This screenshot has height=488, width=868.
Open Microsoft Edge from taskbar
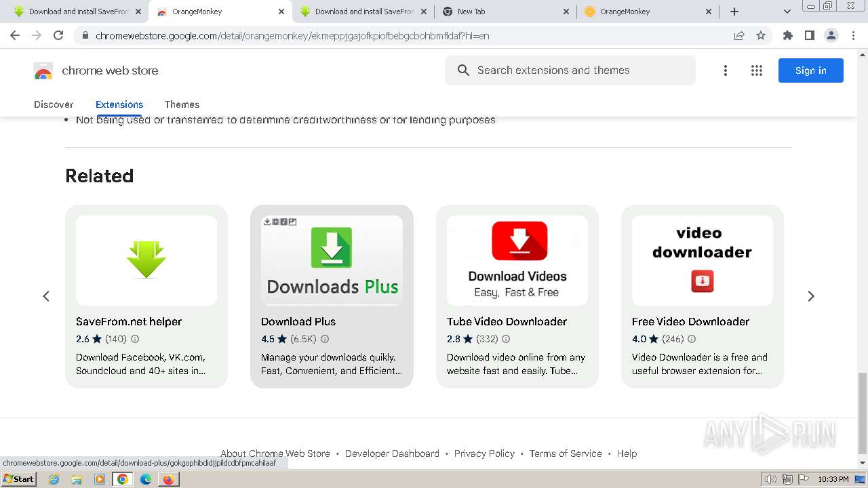[x=146, y=479]
